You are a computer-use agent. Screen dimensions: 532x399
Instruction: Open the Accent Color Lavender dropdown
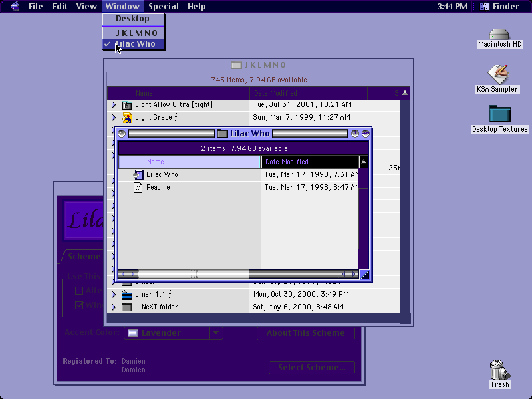(174, 333)
